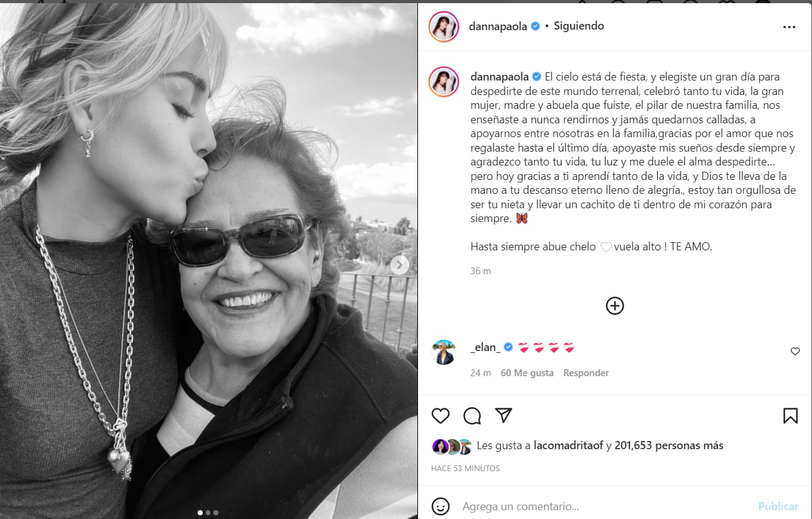Advance the carousel with the next arrow

coord(399,265)
